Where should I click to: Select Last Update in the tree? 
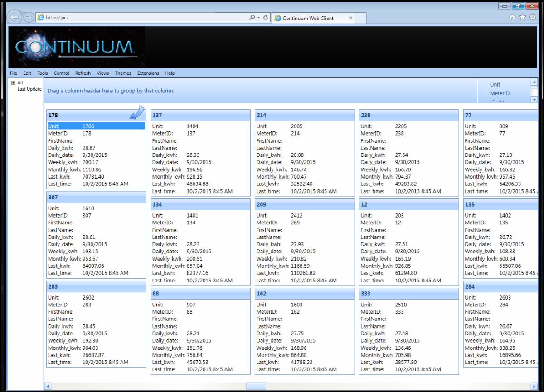click(x=29, y=89)
